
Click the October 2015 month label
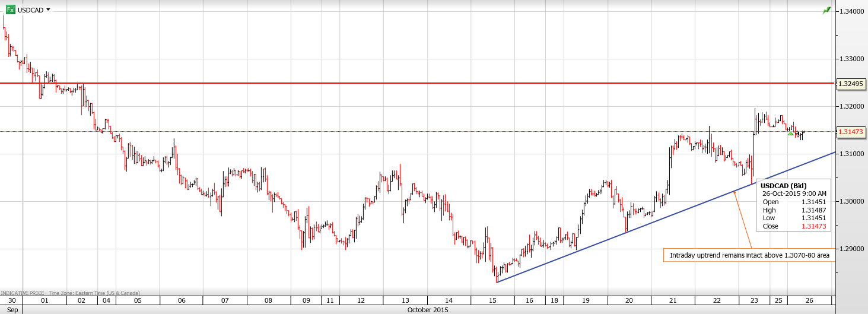(x=428, y=310)
